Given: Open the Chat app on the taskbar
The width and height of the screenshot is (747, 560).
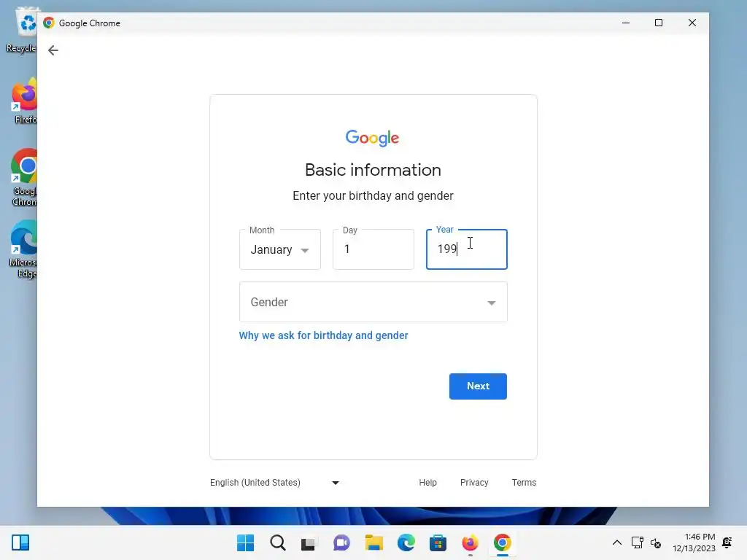Looking at the screenshot, I should (341, 542).
